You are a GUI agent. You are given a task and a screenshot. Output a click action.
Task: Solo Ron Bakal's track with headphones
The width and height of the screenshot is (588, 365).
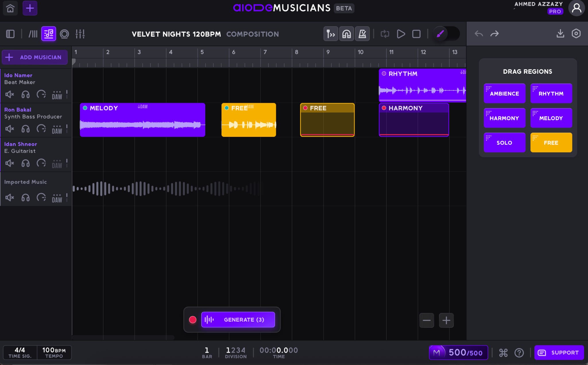coord(26,129)
